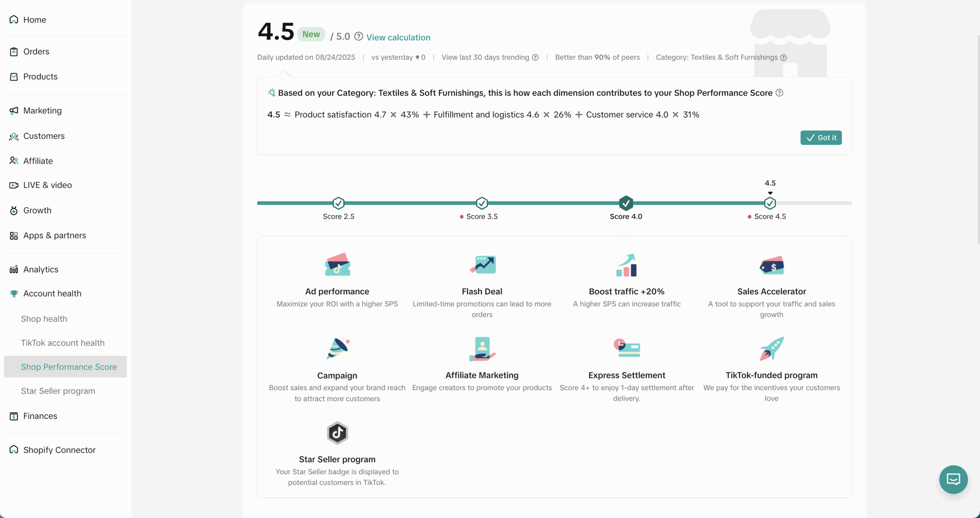Click the Score 4.0 label text

626,216
